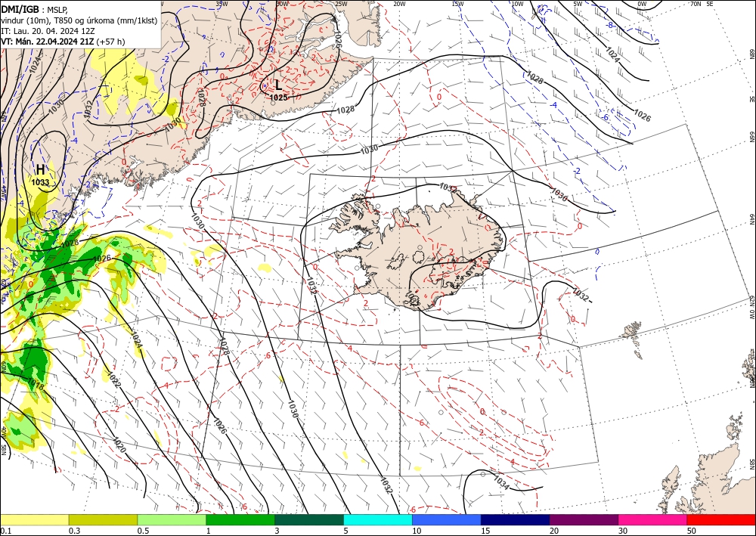
Task: Click the '0.1' legend scale value
Action: [x=5, y=530]
